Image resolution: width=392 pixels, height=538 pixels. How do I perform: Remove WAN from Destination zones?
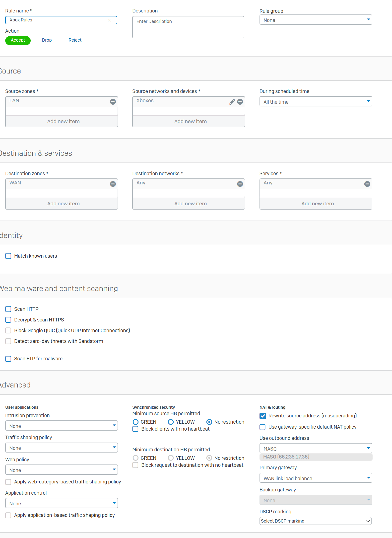113,184
